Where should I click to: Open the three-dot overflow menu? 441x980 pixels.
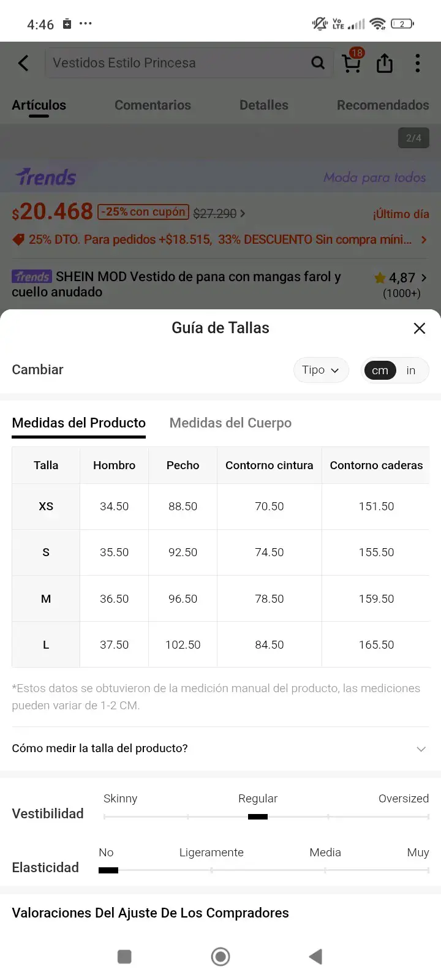(x=418, y=63)
